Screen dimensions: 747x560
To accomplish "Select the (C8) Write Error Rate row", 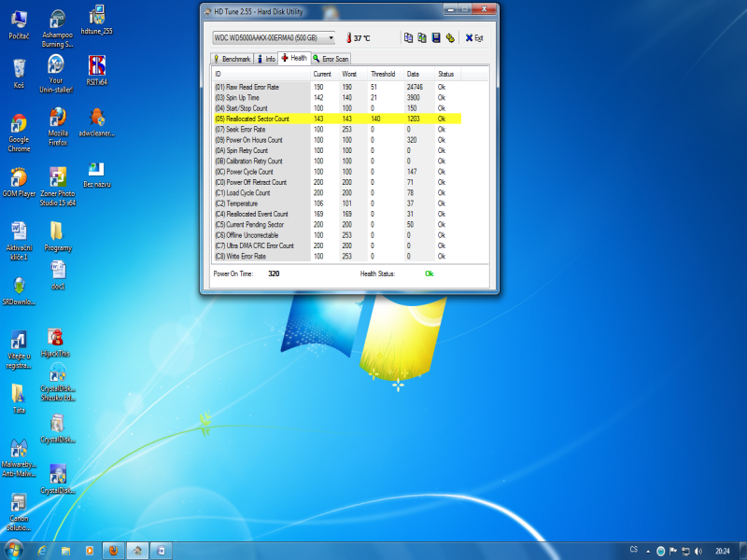I will point(337,256).
